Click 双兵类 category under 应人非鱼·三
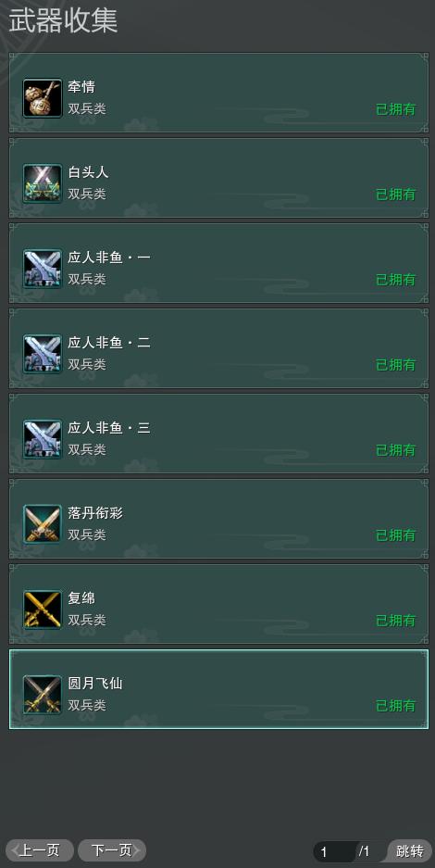435x868 pixels. [x=87, y=449]
